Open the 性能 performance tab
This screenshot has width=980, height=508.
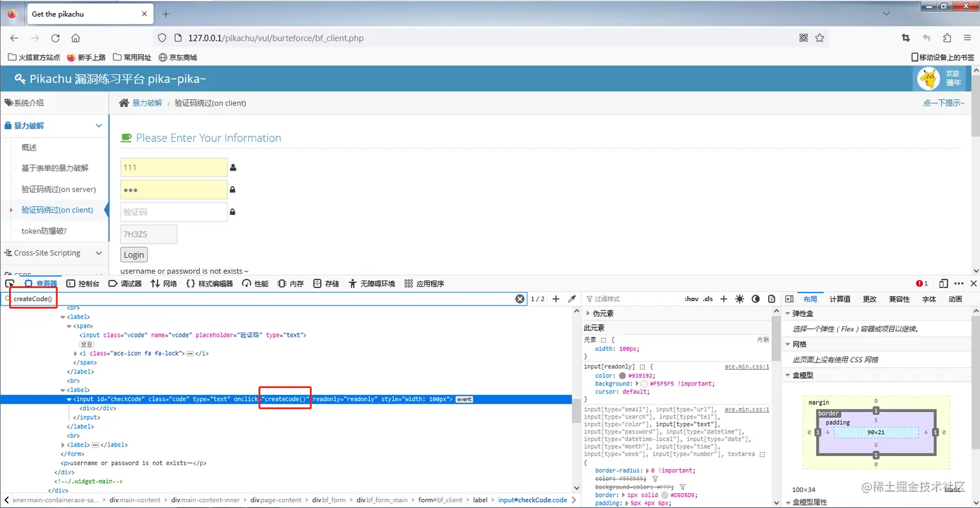click(255, 284)
